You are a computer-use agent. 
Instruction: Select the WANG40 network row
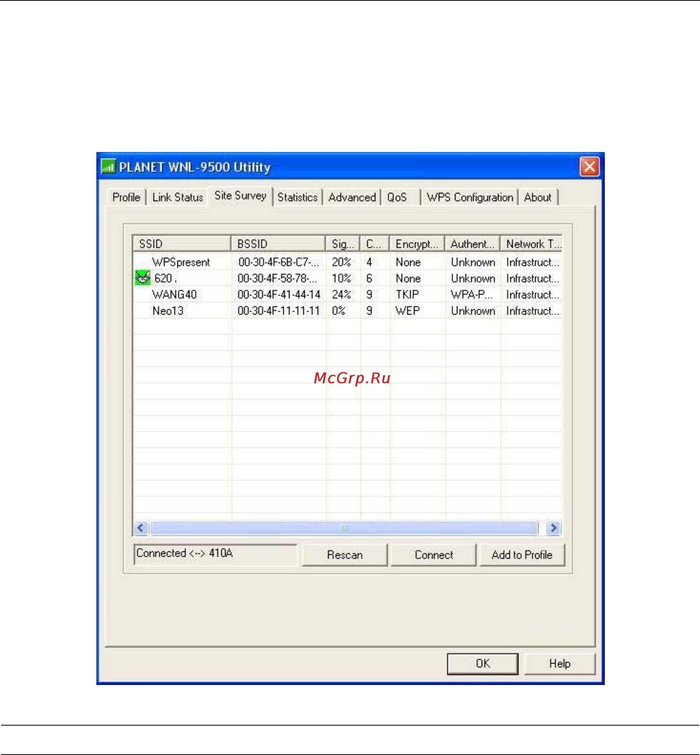(347, 294)
